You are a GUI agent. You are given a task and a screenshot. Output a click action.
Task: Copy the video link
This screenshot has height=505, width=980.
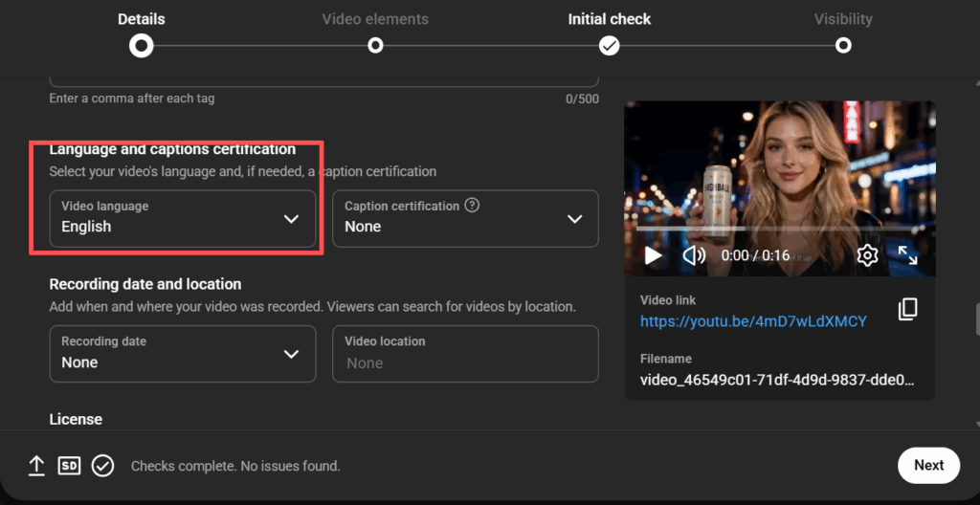(907, 309)
